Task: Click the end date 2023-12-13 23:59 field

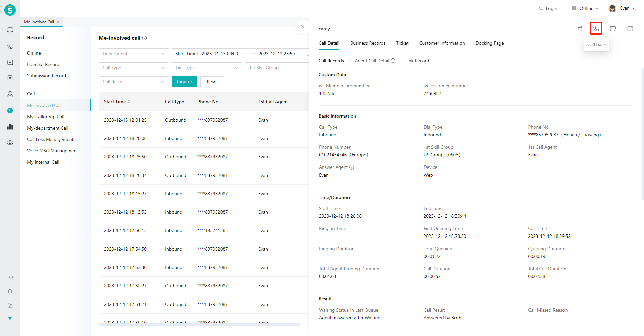Action: [277, 54]
